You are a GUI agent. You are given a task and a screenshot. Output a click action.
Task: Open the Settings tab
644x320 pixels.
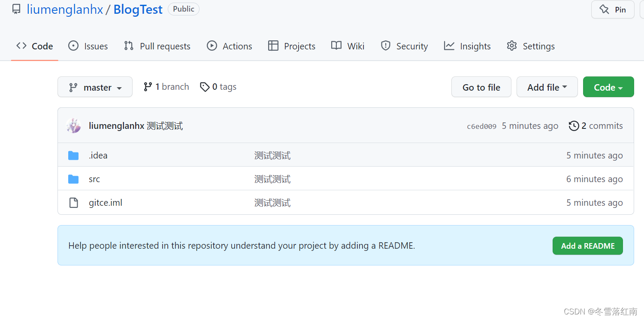[x=531, y=46]
